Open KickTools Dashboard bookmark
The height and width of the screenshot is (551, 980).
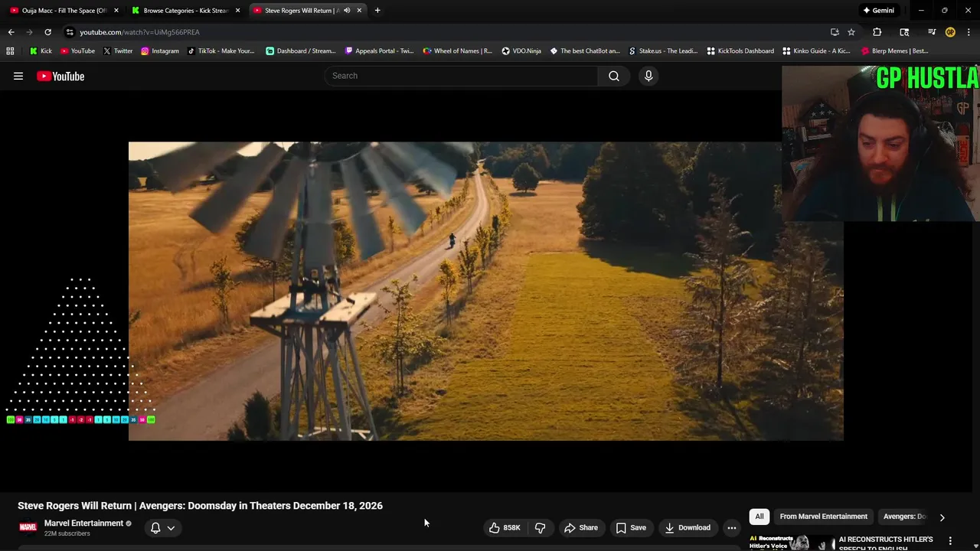coord(740,51)
